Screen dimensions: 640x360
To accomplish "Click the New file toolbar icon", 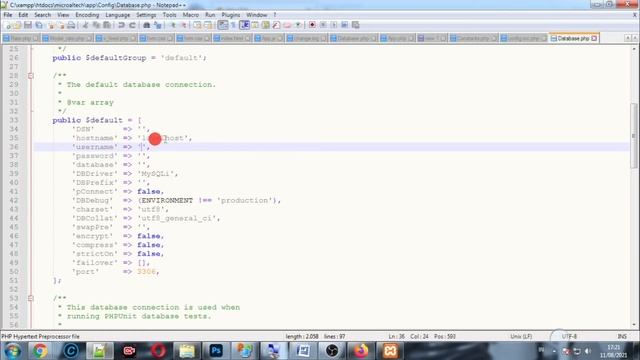I will (7, 25).
